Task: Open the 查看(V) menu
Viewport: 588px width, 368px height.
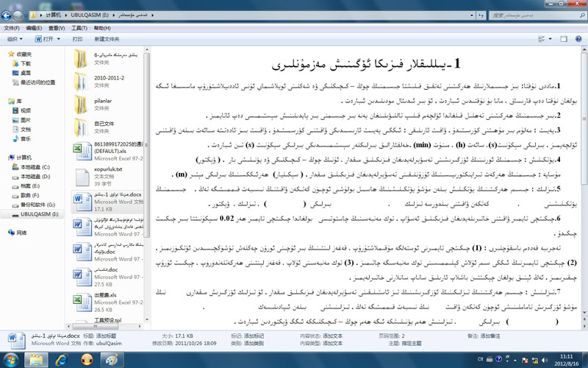Action: coord(57,28)
